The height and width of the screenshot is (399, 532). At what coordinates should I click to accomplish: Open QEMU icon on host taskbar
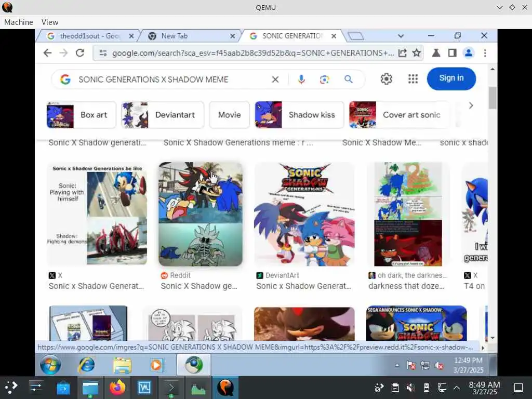point(225,388)
